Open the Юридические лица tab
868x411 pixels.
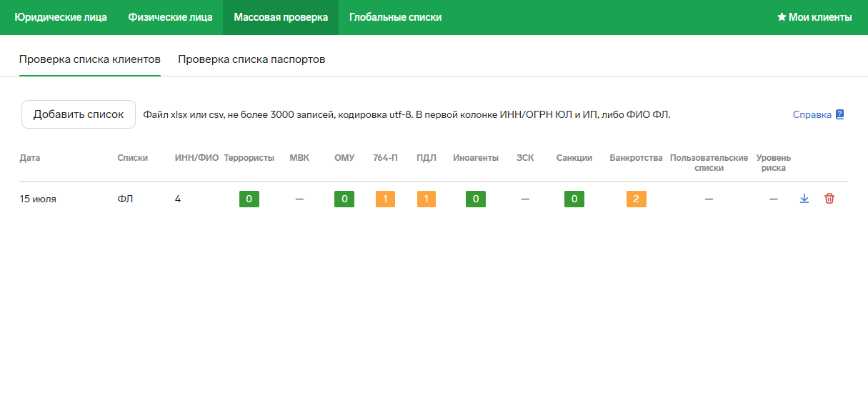tap(61, 17)
